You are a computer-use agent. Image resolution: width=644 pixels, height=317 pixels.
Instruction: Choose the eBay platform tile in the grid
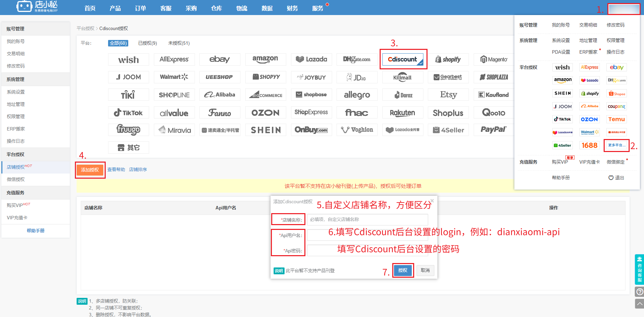220,59
